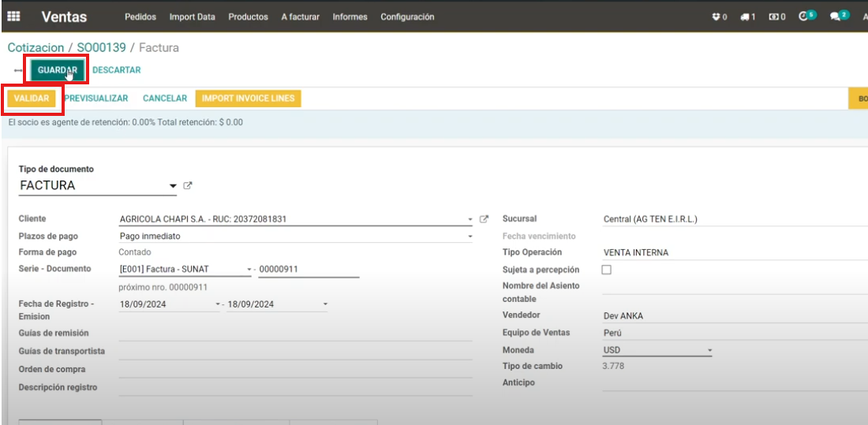Open external link icon beside Cliente field
Viewport: 868px width, 425px height.
pos(485,219)
